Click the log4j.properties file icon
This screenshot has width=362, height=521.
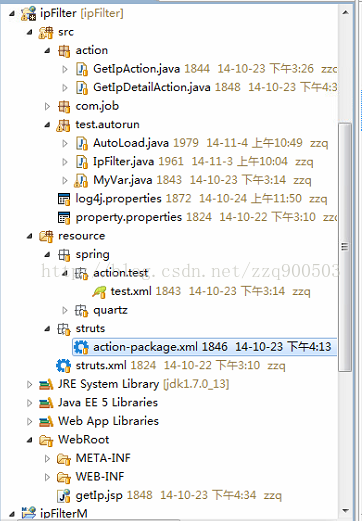64,199
